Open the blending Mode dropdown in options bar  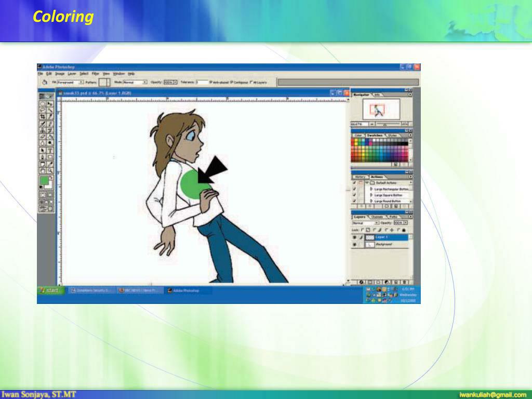(x=145, y=82)
